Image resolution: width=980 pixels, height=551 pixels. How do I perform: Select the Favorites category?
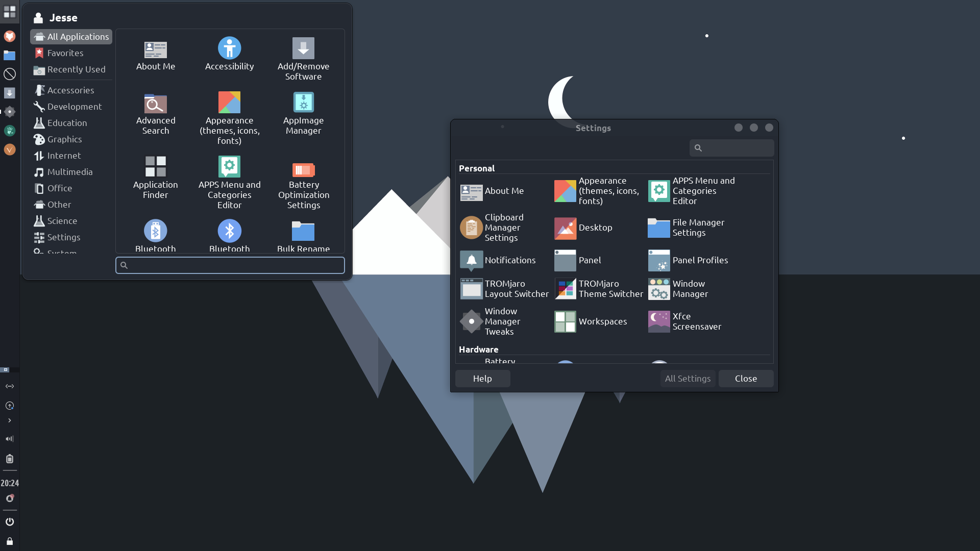pos(71,53)
